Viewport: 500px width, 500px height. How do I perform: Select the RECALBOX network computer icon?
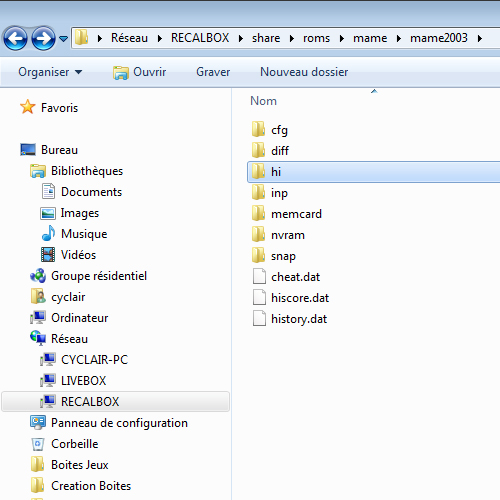(48, 401)
